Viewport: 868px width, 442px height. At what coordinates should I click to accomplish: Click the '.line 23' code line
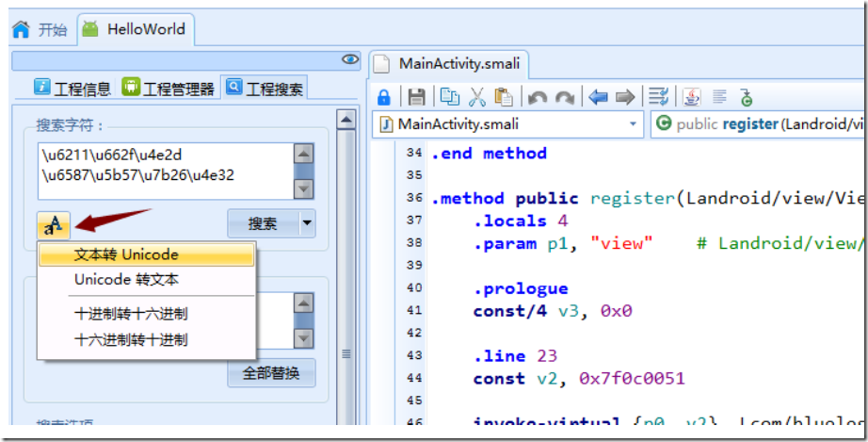[x=515, y=355]
